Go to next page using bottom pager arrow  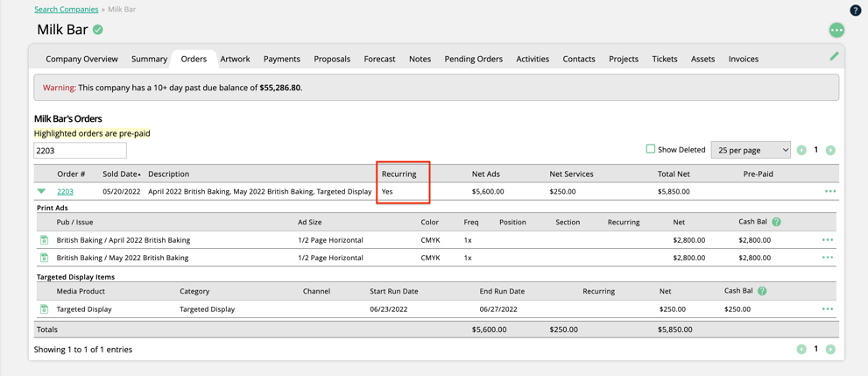[x=830, y=350]
